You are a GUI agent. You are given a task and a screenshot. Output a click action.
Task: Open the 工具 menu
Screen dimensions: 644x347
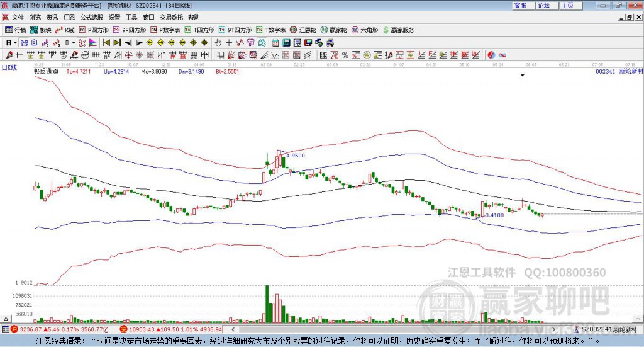coord(131,17)
